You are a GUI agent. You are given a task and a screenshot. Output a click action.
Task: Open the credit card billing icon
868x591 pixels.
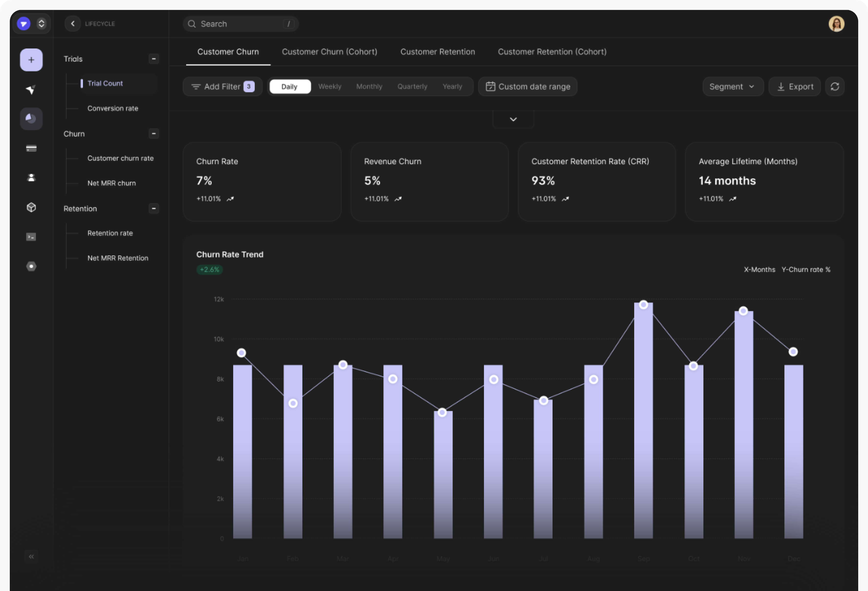(31, 148)
